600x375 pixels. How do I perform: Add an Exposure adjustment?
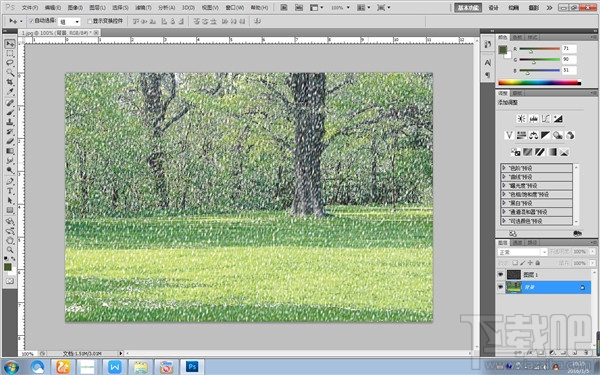558,119
